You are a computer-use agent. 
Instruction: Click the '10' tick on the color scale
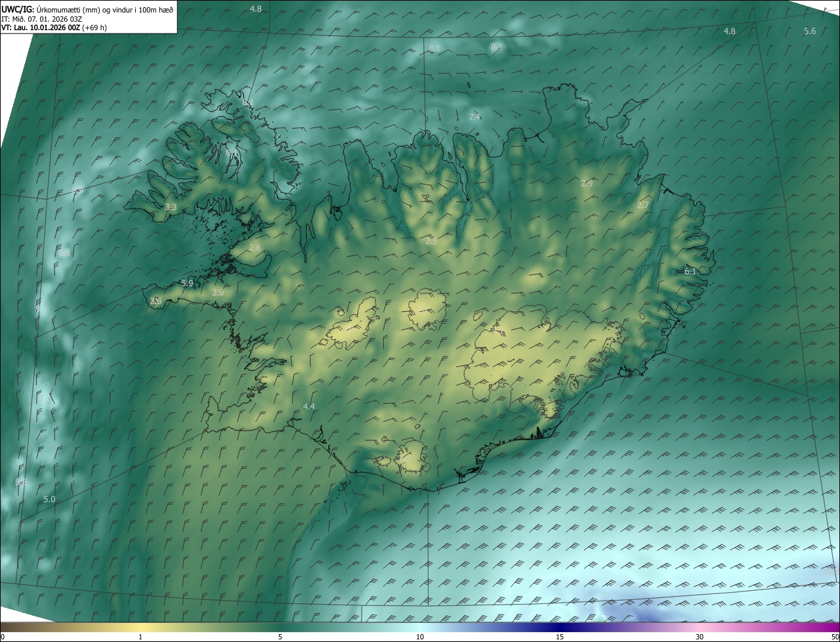coord(420,637)
